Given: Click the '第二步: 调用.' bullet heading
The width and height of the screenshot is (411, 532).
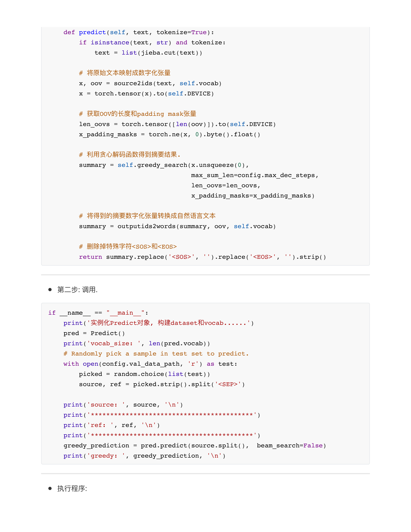Looking at the screenshot, I should click(x=77, y=290).
